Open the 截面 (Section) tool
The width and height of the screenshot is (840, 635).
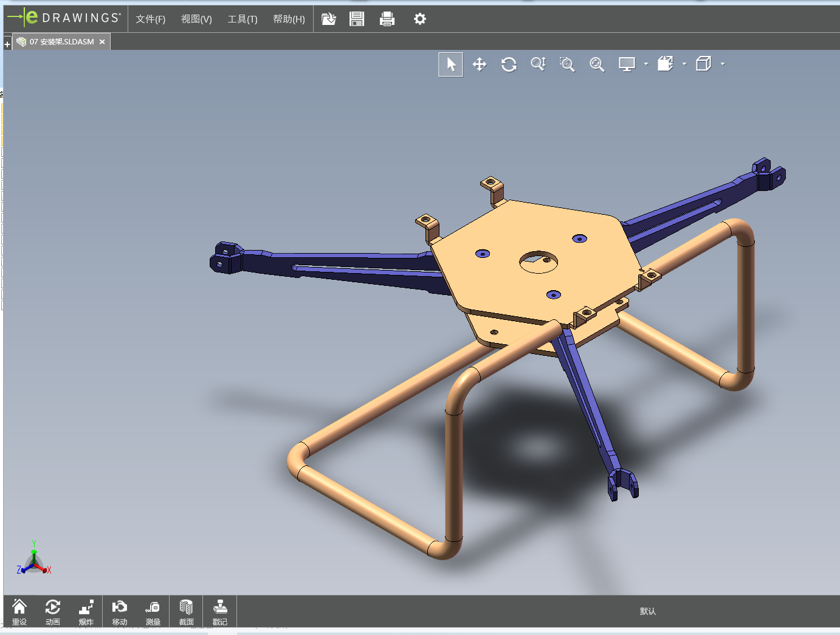(186, 612)
